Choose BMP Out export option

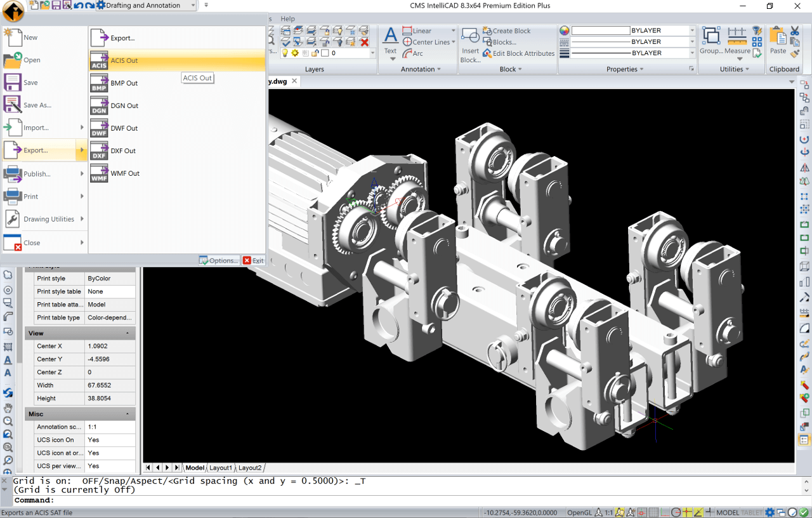[177, 83]
